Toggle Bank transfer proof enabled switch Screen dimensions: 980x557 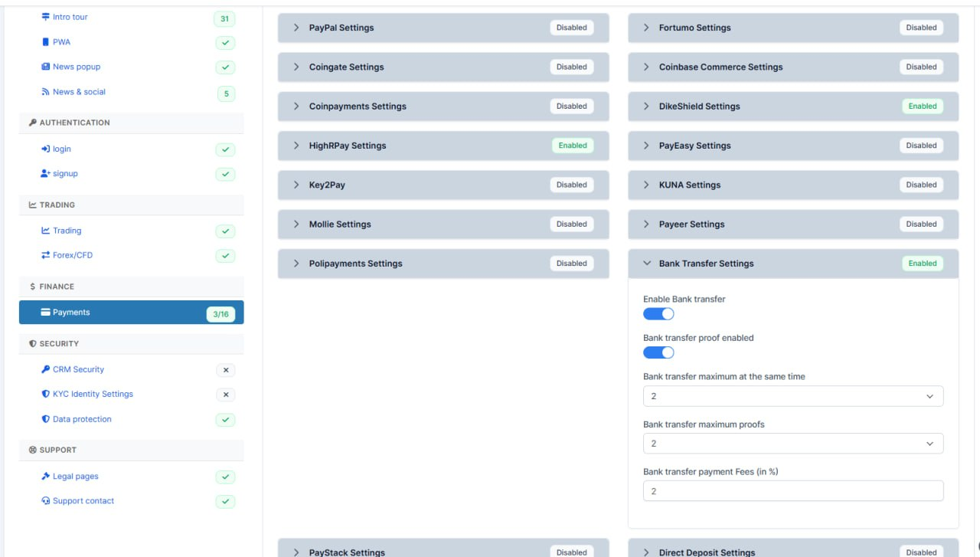658,352
